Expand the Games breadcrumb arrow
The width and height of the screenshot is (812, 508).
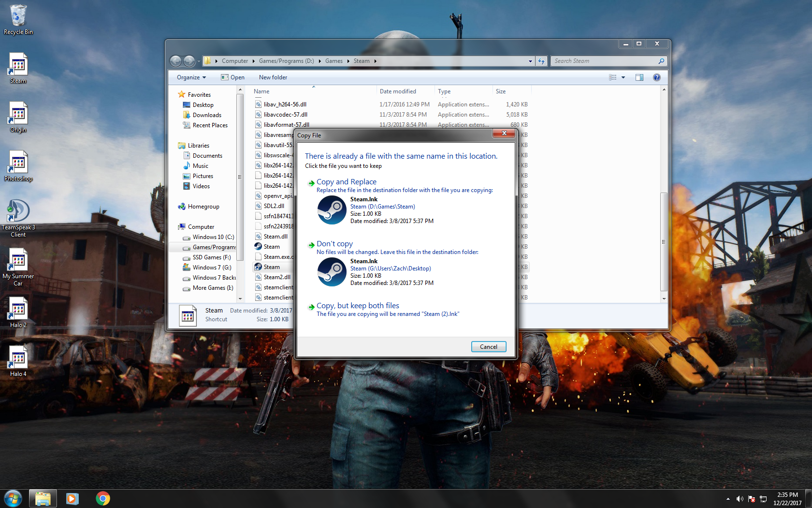pos(348,61)
